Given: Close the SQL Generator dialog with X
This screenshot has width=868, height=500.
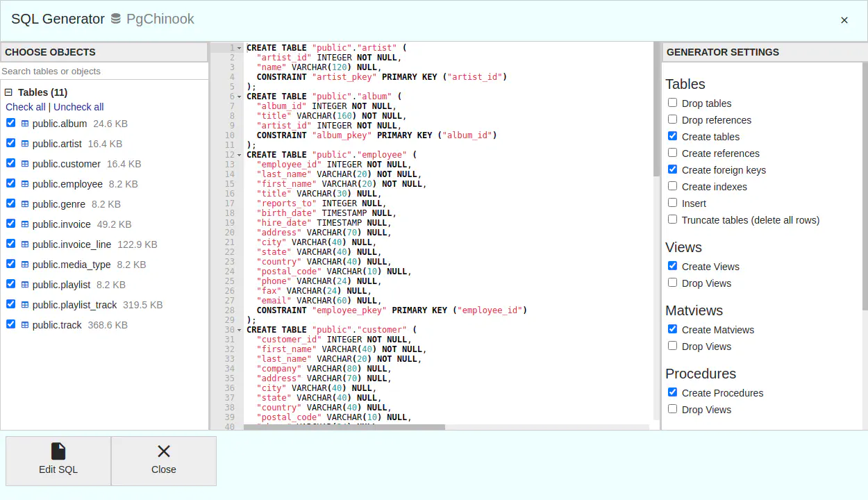Looking at the screenshot, I should point(844,20).
